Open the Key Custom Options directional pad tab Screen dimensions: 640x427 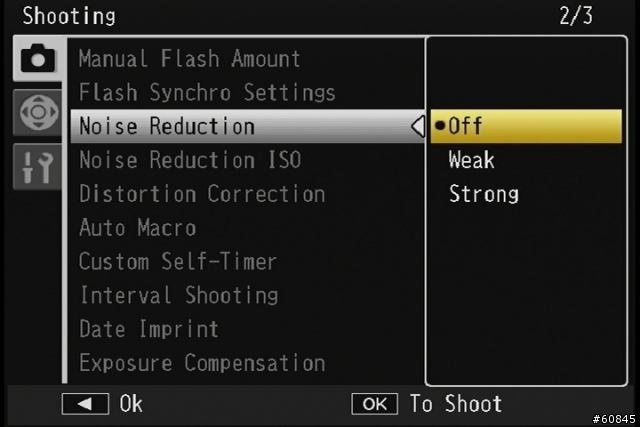click(38, 112)
